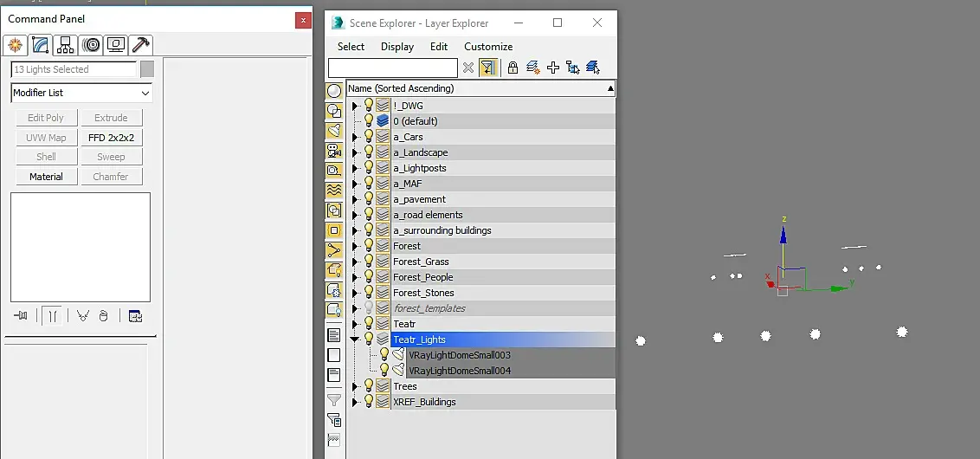The height and width of the screenshot is (459, 980).
Task: Open the Hierarchy tab in Command Panel
Action: (65, 45)
